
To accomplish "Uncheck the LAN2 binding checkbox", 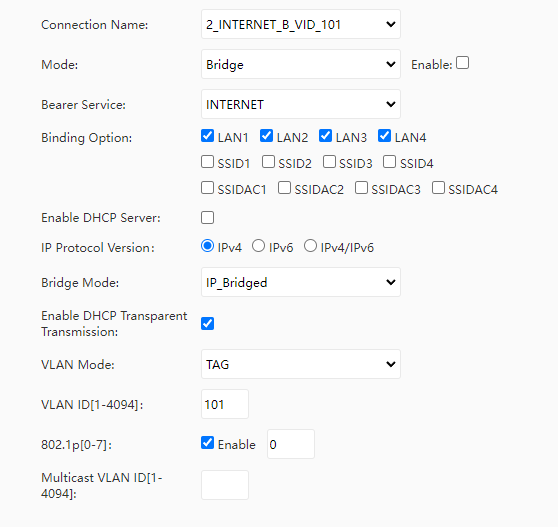I will (x=267, y=136).
